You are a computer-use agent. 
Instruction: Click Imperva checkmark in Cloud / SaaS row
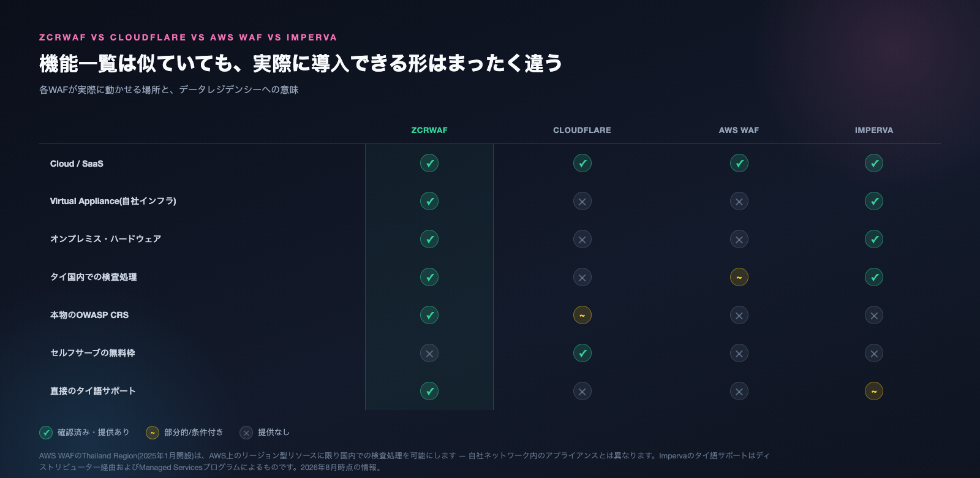874,164
